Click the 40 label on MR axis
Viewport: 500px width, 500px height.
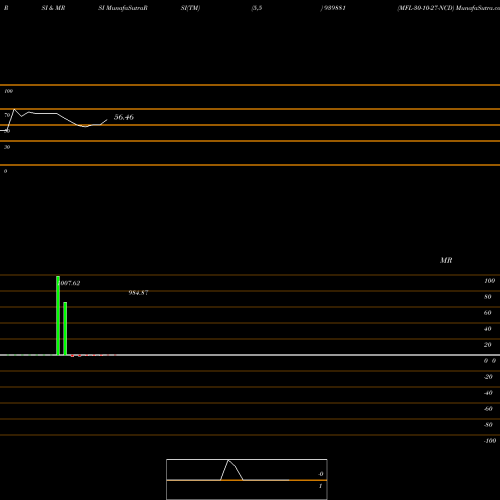(488, 329)
